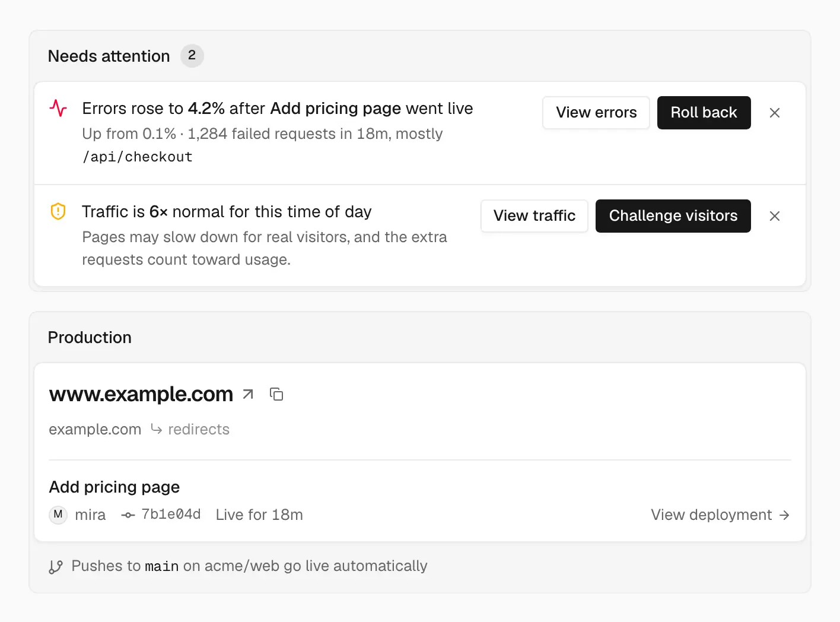Viewport: 840px width, 622px height.
Task: Click the Errors rose to 4.2% headline
Action: (x=278, y=109)
